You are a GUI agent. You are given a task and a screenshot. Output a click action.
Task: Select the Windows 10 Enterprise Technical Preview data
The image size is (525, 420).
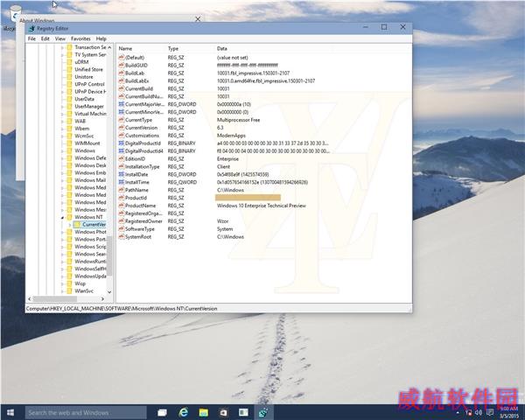pos(262,206)
